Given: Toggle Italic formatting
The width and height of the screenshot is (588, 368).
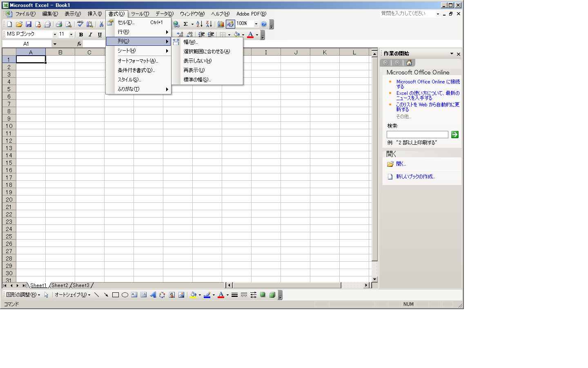Looking at the screenshot, I should click(90, 35).
